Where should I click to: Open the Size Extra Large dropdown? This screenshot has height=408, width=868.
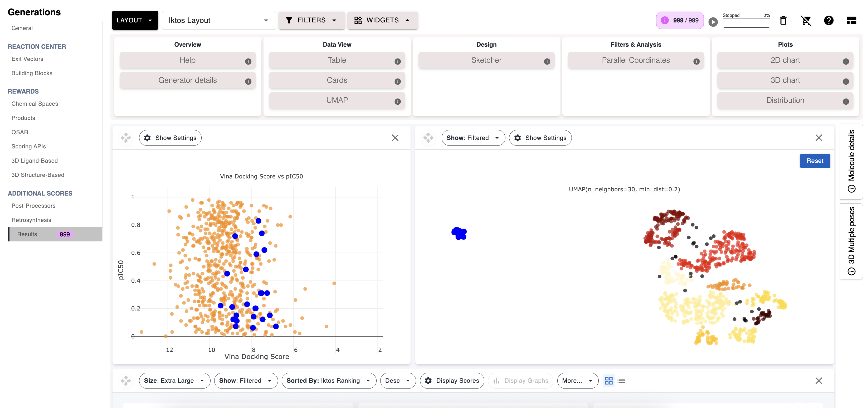pos(174,381)
